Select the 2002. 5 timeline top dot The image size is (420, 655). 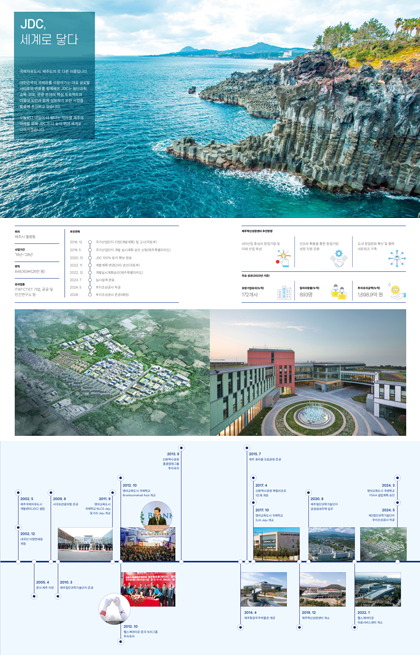coord(18,492)
